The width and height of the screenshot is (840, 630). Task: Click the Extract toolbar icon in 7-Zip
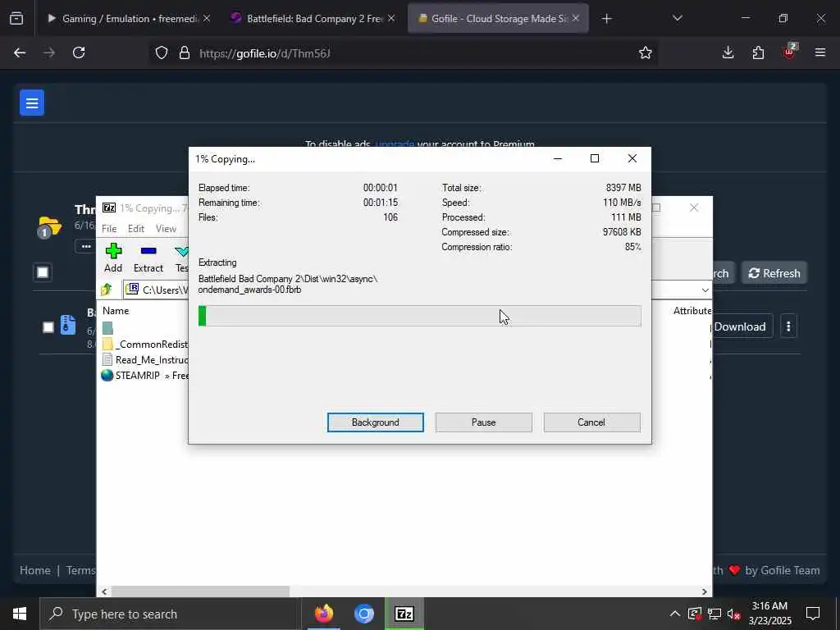point(148,258)
